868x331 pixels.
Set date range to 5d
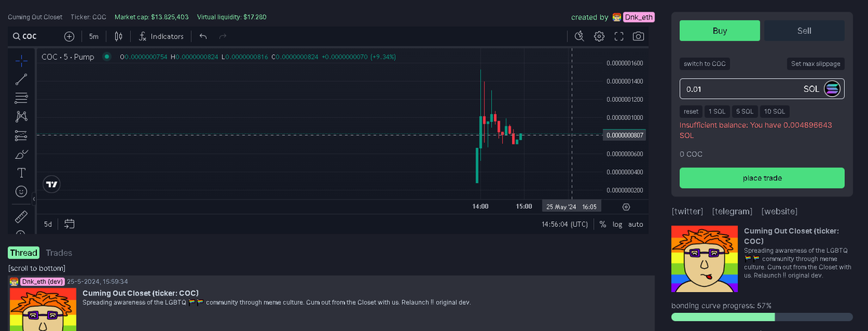pos(48,224)
